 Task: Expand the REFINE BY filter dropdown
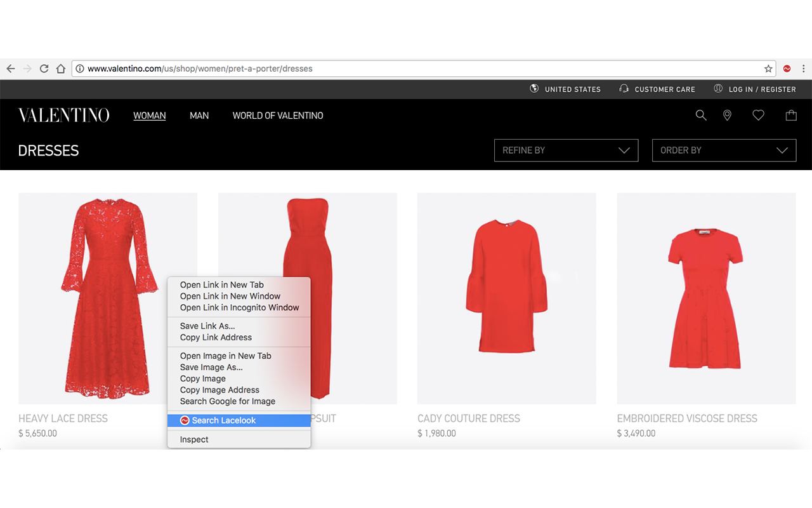(566, 150)
